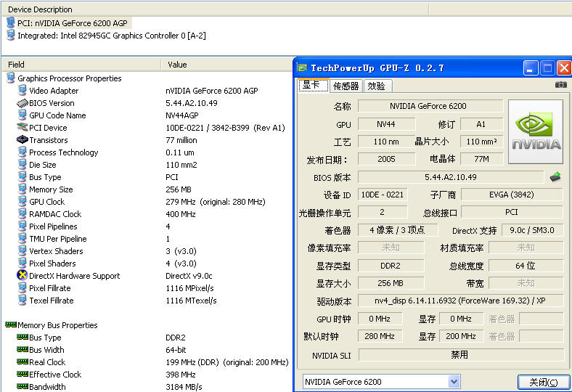Click the Real Clock memory icon
The height and width of the screenshot is (392, 572).
23,362
